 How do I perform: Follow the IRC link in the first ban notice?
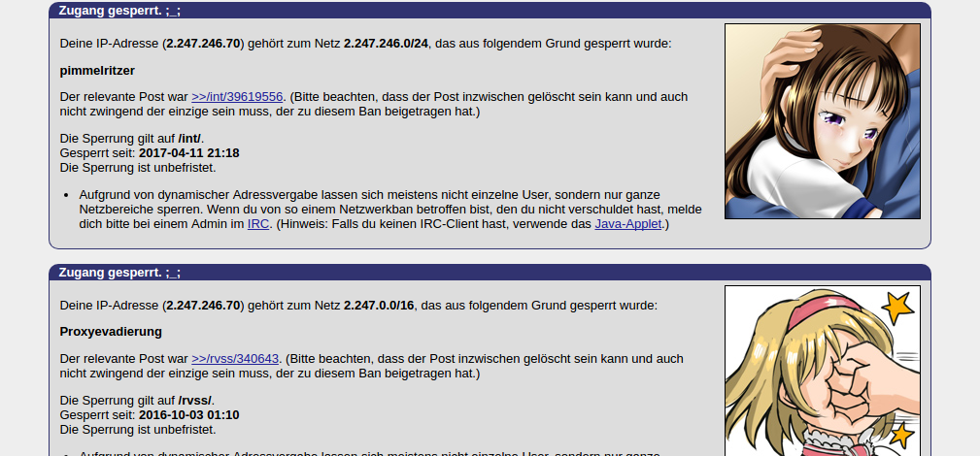coord(258,223)
